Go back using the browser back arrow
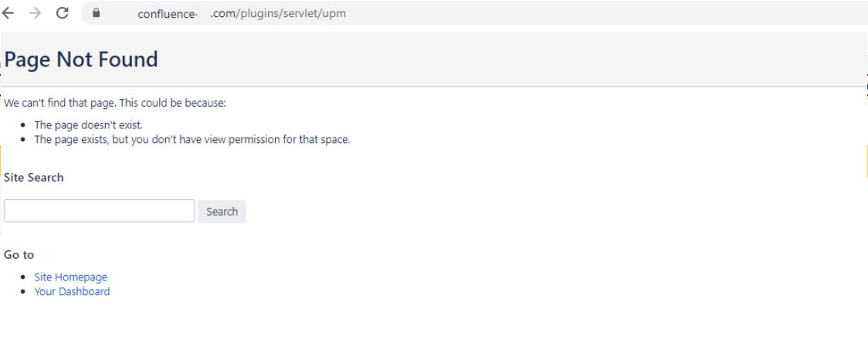868x340 pixels. [8, 13]
